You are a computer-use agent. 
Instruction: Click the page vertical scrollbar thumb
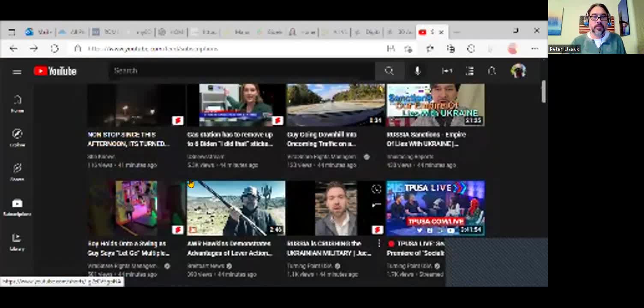pyautogui.click(x=544, y=92)
